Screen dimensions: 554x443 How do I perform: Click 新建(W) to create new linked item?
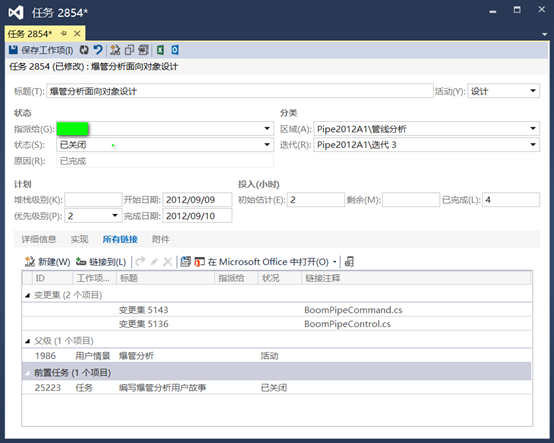click(x=47, y=262)
